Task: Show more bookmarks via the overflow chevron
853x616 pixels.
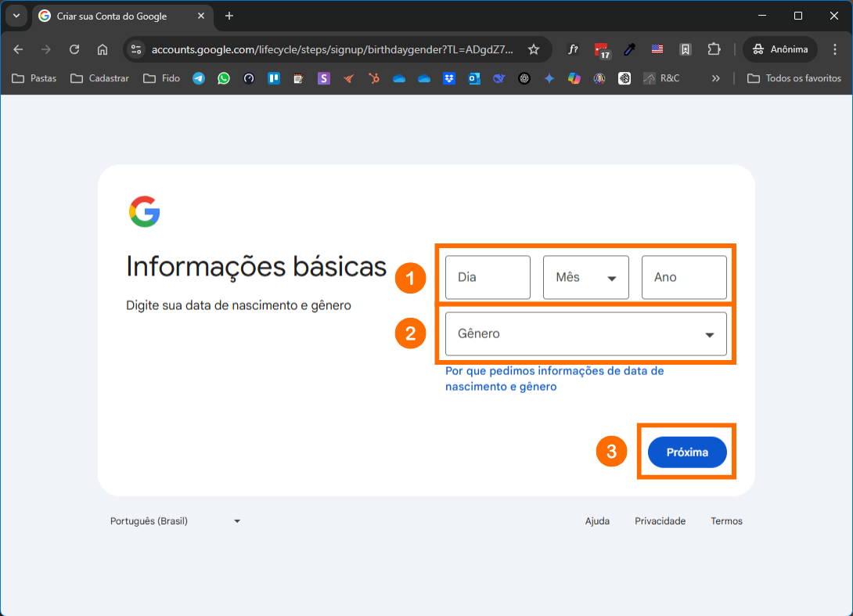Action: [715, 78]
